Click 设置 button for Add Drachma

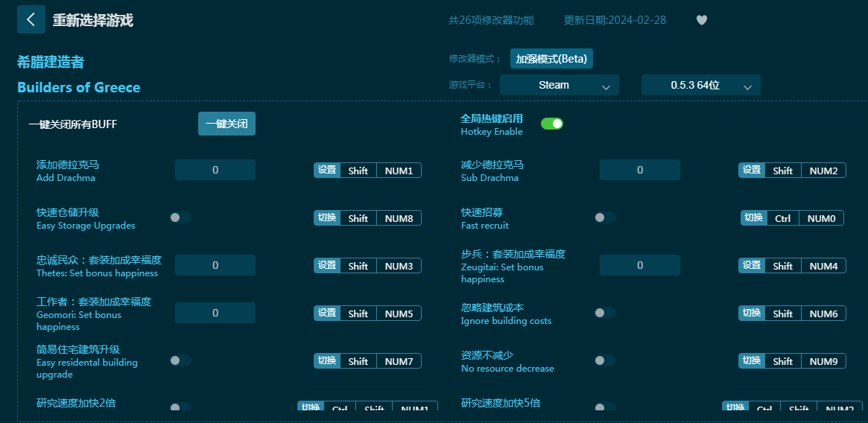327,171
